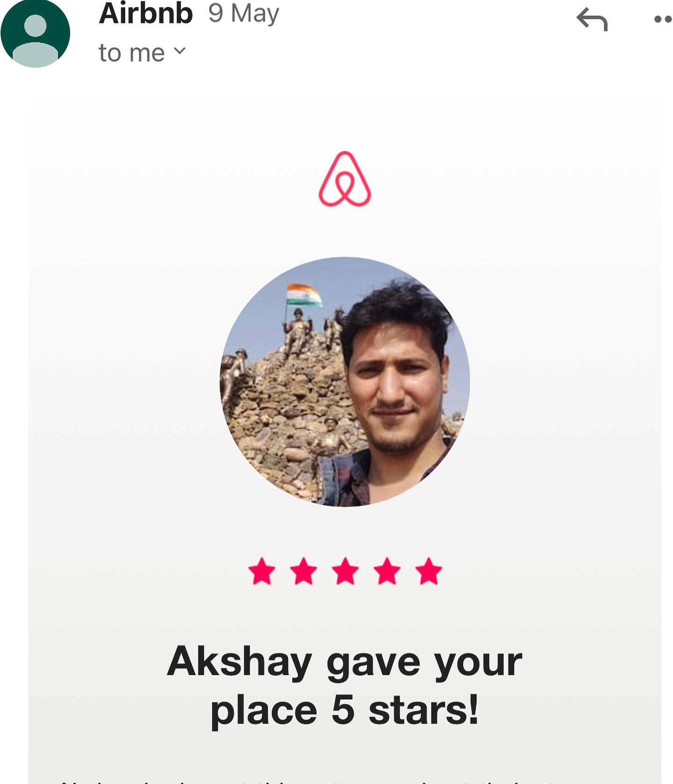Click the second pink rating star
This screenshot has width=673, height=784.
(303, 571)
